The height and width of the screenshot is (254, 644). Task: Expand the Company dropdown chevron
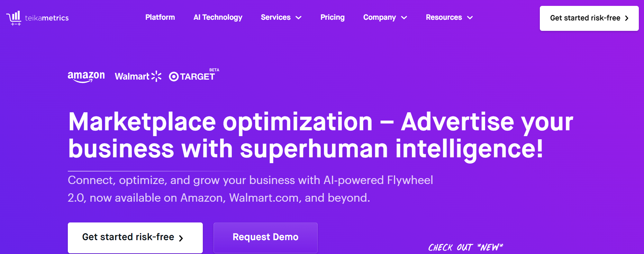[x=404, y=18]
